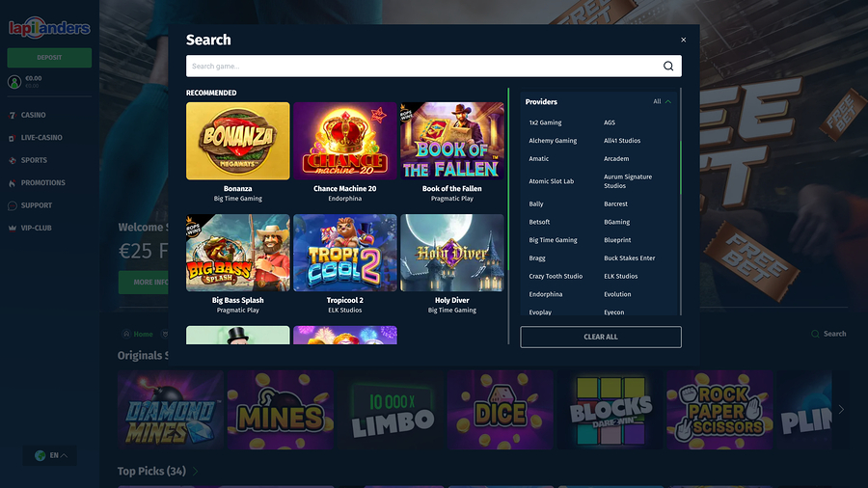
Task: Open Diamond Mines in Originals row
Action: click(x=171, y=410)
